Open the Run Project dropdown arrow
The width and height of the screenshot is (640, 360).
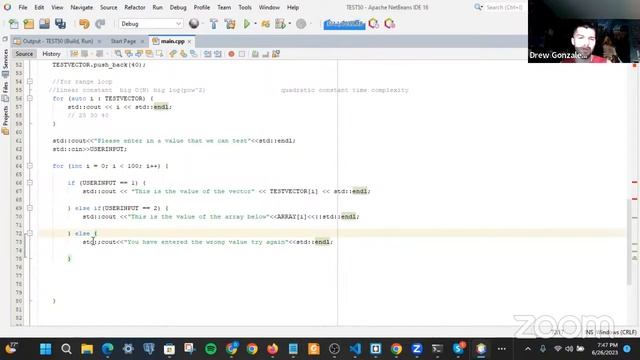[x=256, y=24]
